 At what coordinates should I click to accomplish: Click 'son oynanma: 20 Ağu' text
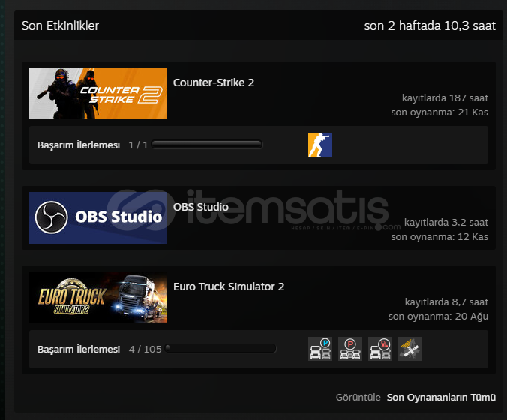(x=438, y=316)
